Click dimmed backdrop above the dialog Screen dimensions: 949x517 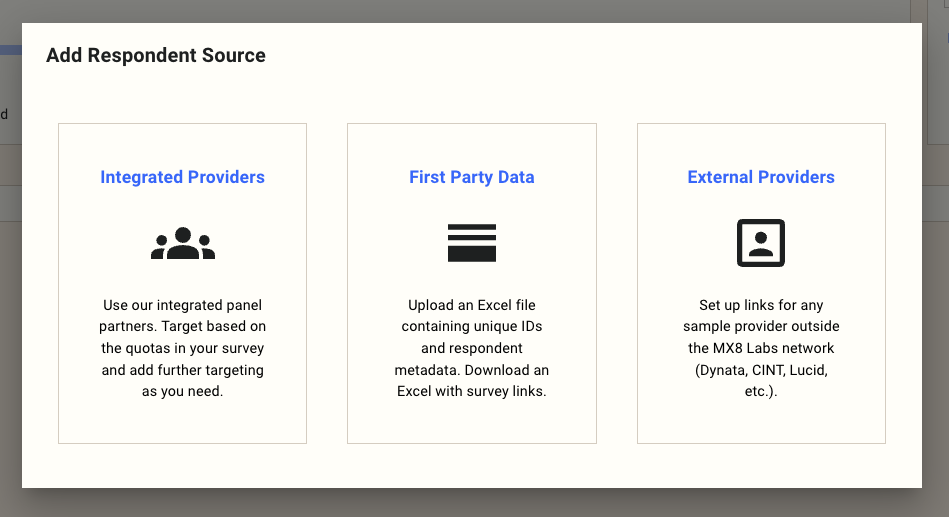[474, 10]
